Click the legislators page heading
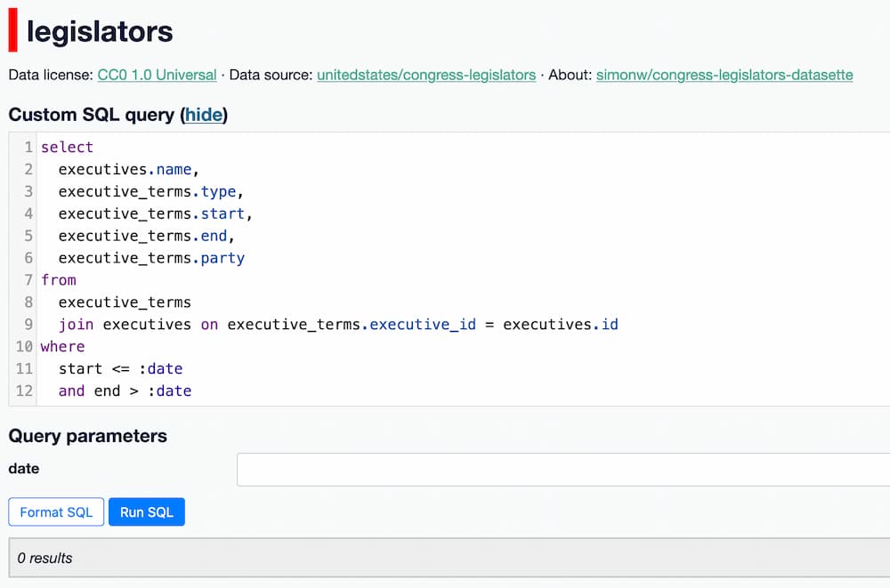Viewport: 890px width, 588px height. tap(99, 32)
